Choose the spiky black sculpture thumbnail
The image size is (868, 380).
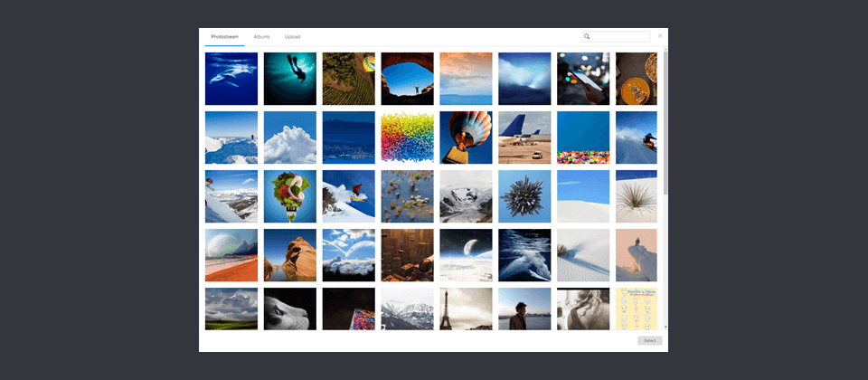click(x=524, y=196)
